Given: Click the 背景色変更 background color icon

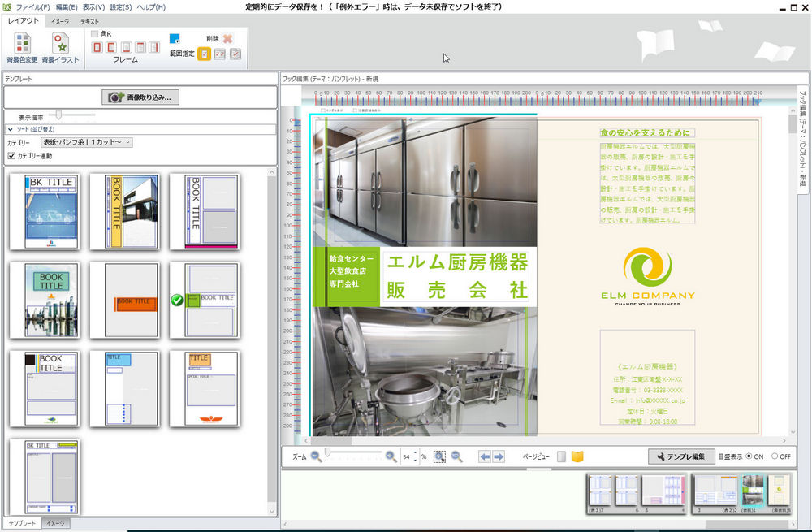Looking at the screenshot, I should pos(23,45).
